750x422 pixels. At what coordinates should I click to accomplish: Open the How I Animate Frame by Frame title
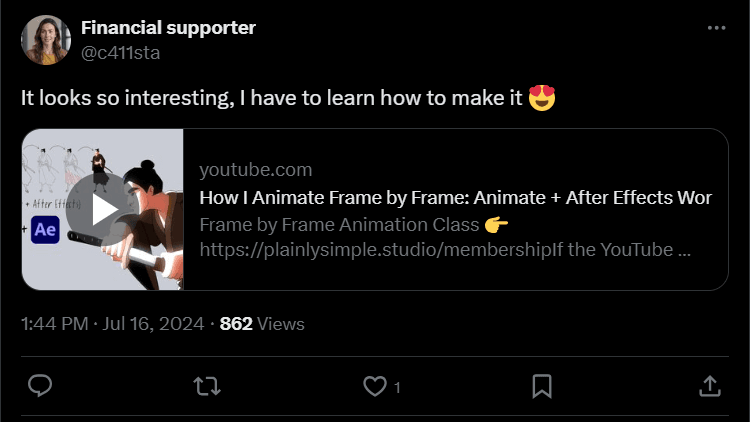[455, 197]
